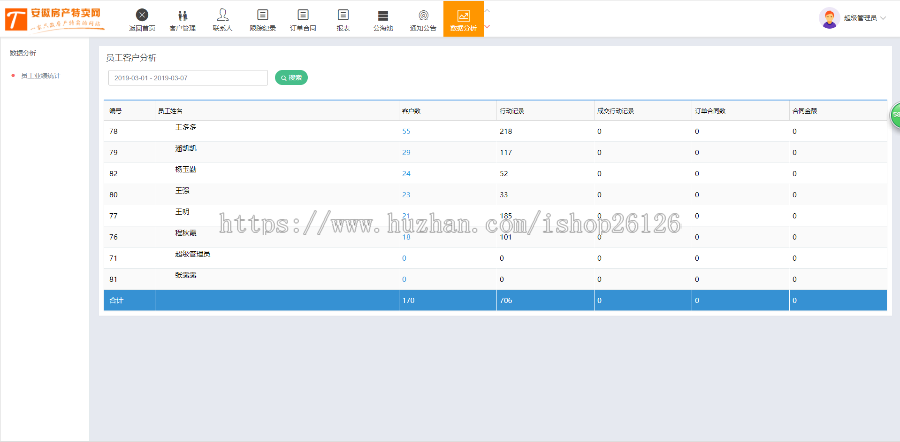900x442 pixels.
Task: Go back via the 返回首页 close-circle icon
Action: (142, 15)
